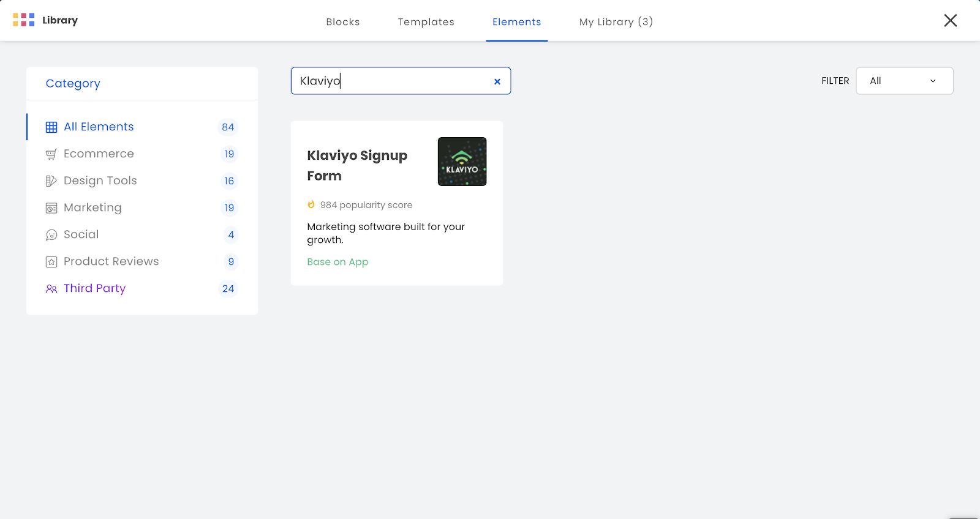980x519 pixels.
Task: Close the Library dialog
Action: click(x=951, y=21)
